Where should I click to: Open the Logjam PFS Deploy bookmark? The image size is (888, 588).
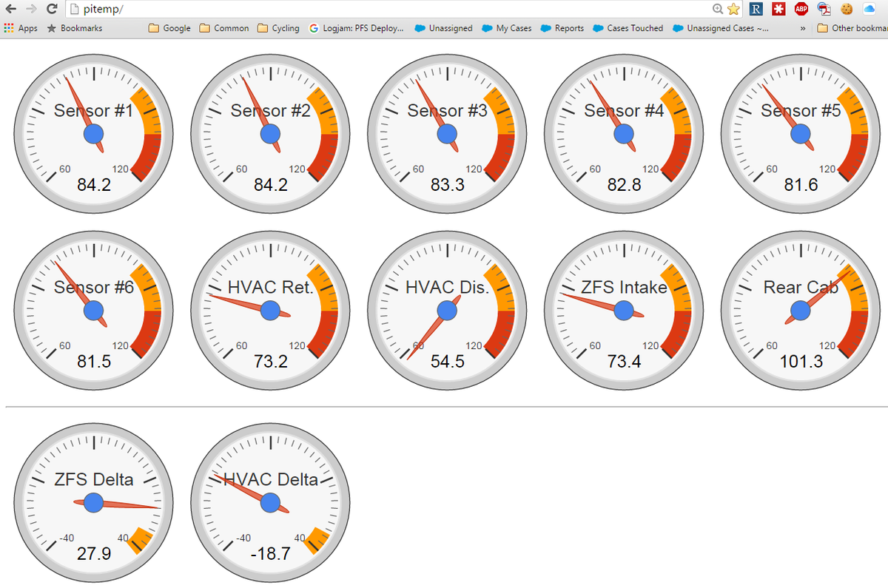[x=357, y=28]
